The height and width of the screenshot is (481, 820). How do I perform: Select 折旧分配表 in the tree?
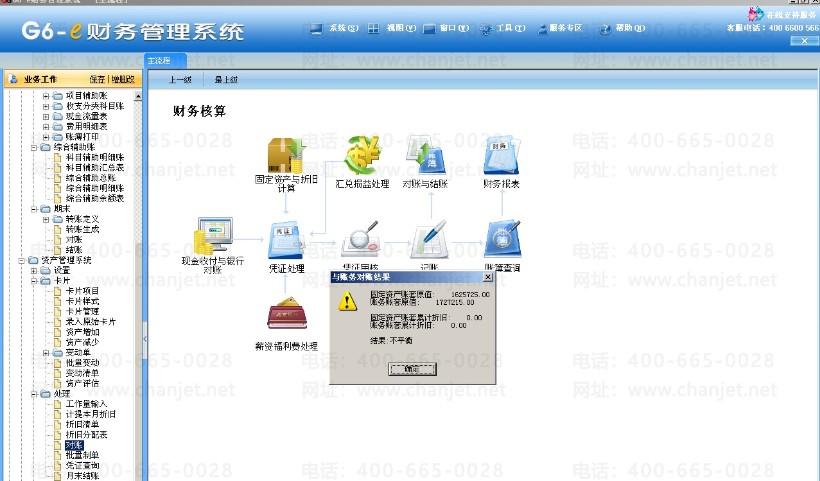[86, 435]
